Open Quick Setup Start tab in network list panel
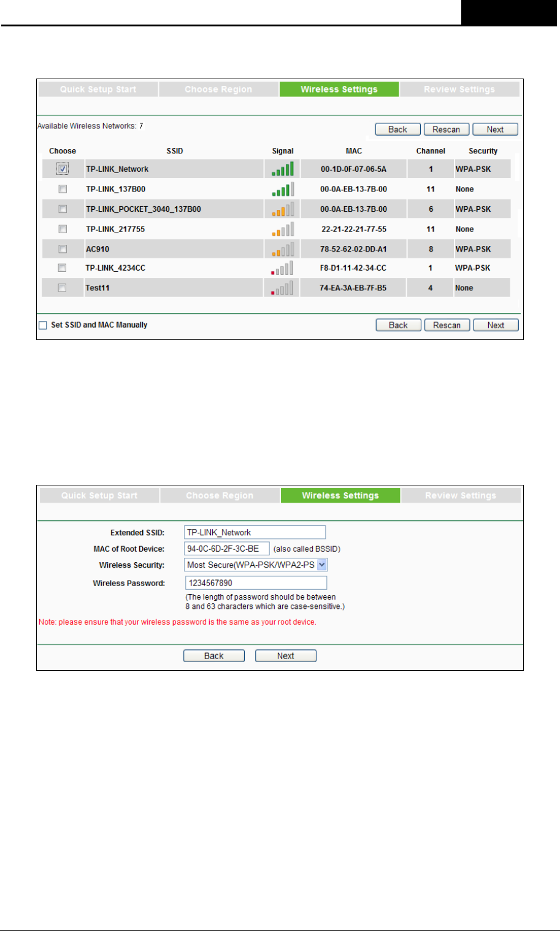The image size is (560, 931). tap(98, 90)
